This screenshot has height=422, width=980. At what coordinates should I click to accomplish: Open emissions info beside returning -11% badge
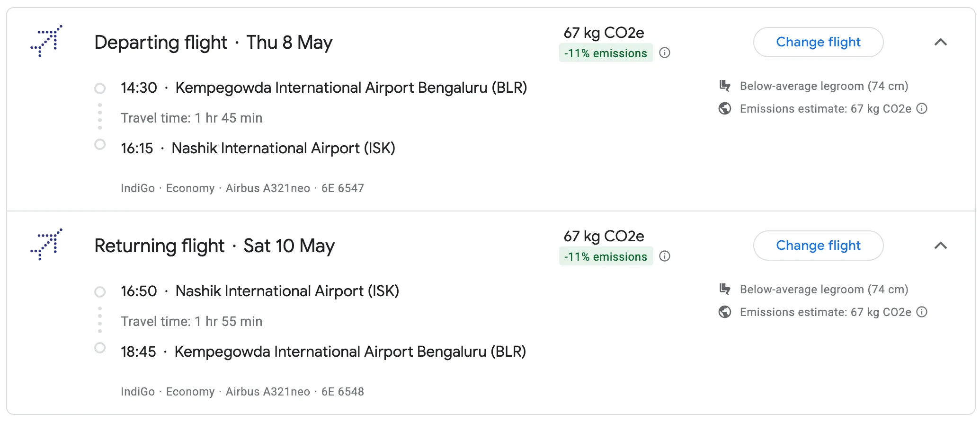[x=665, y=256]
